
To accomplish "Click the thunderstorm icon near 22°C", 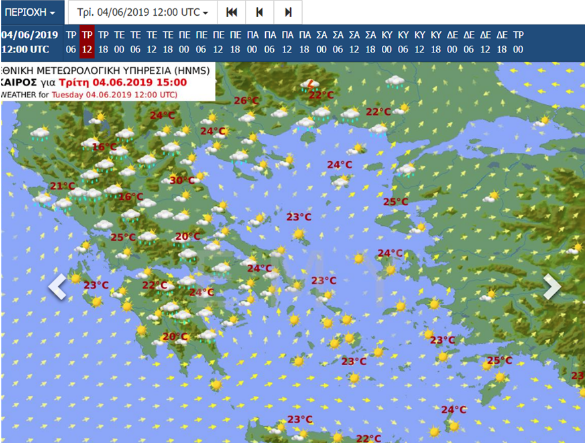I will click(310, 84).
